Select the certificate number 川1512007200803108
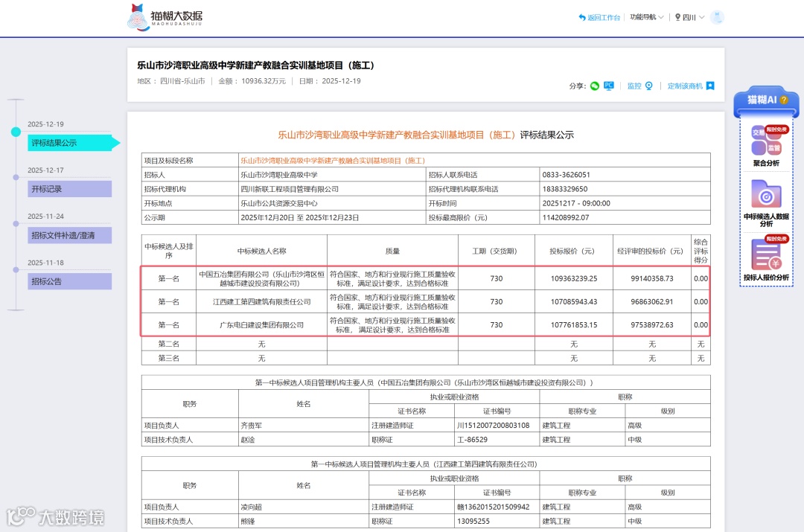 494,426
